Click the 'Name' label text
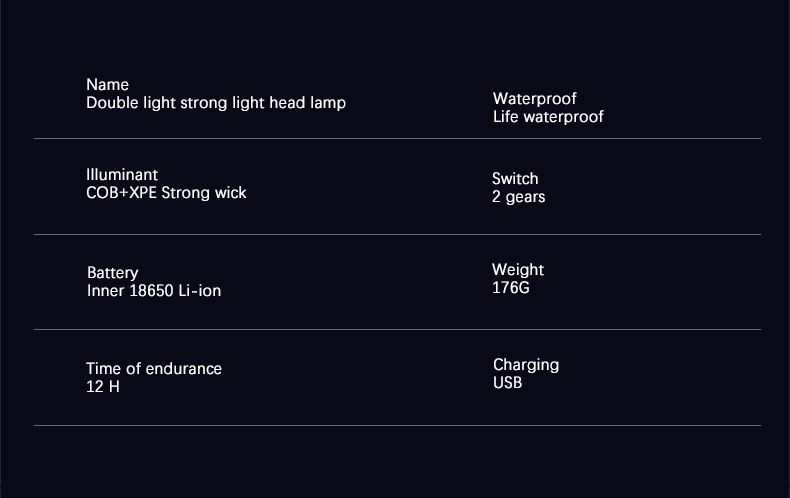The image size is (790, 498). tap(107, 84)
